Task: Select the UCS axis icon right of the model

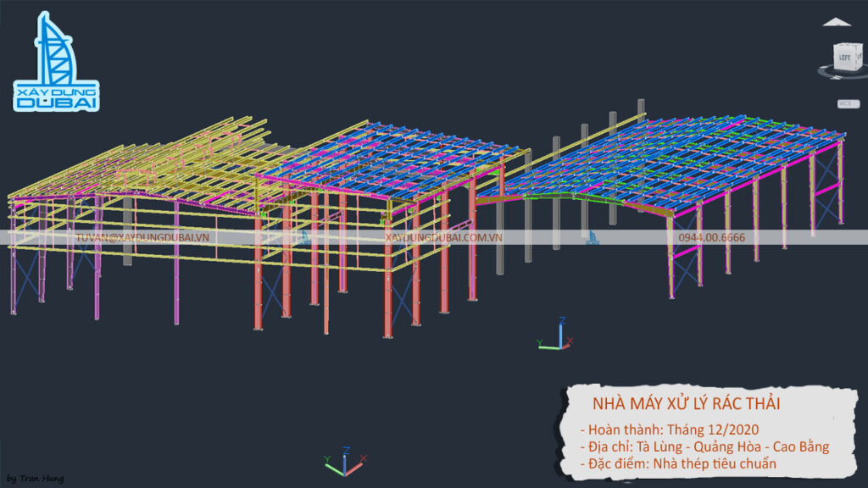Action: point(558,335)
